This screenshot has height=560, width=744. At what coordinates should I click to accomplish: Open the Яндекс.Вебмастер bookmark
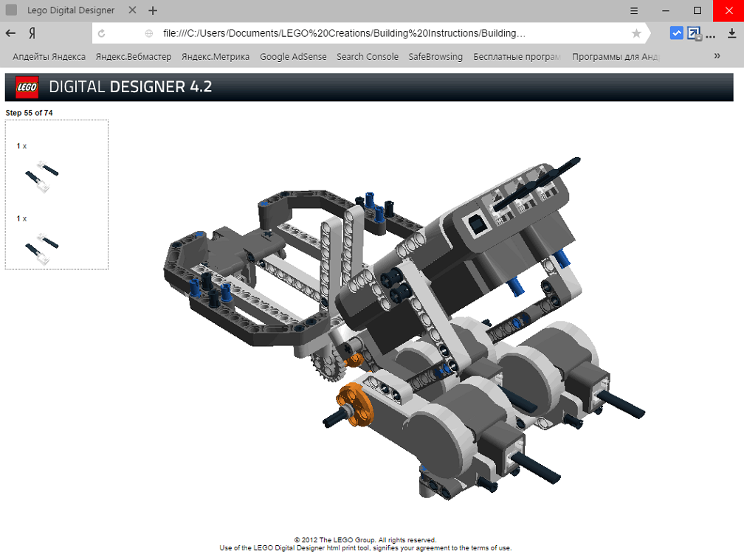tap(134, 56)
